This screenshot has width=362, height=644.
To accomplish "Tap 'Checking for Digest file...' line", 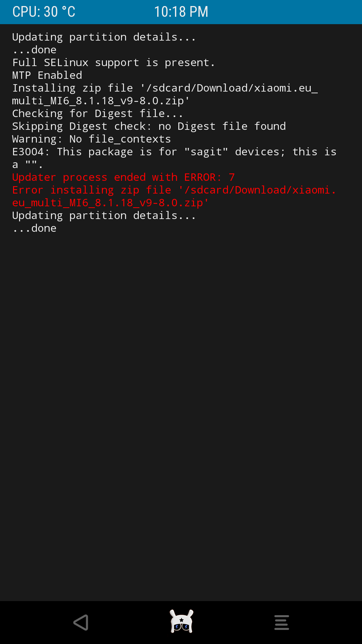I will point(98,113).
